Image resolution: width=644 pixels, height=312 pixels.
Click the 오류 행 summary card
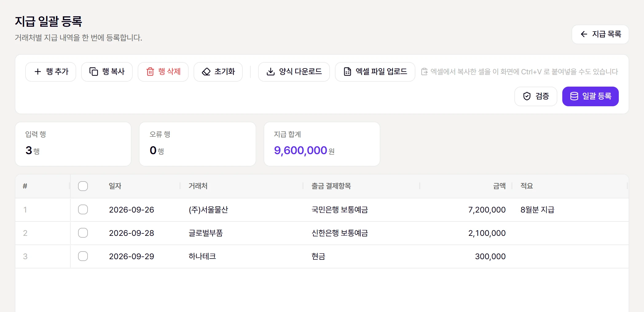pyautogui.click(x=198, y=144)
